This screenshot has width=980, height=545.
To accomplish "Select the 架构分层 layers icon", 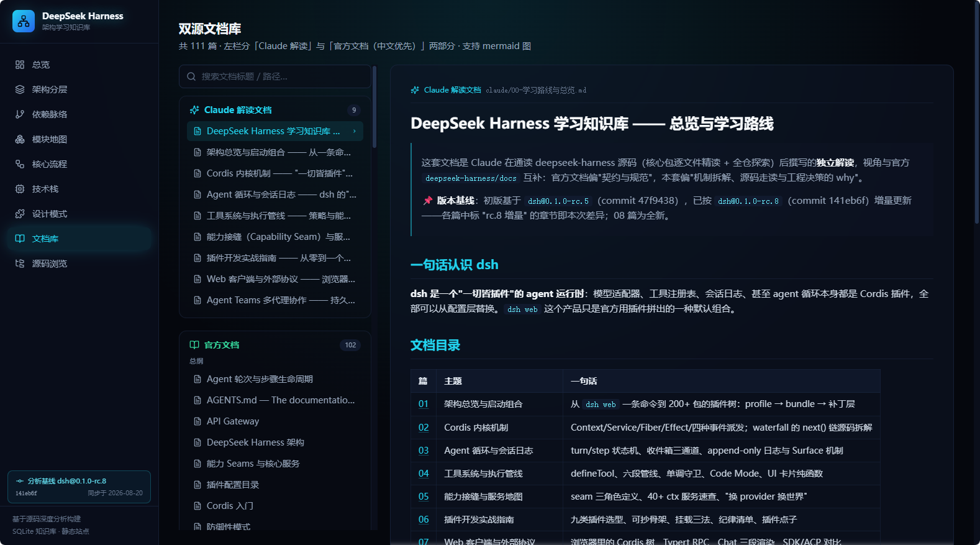I will coord(20,89).
